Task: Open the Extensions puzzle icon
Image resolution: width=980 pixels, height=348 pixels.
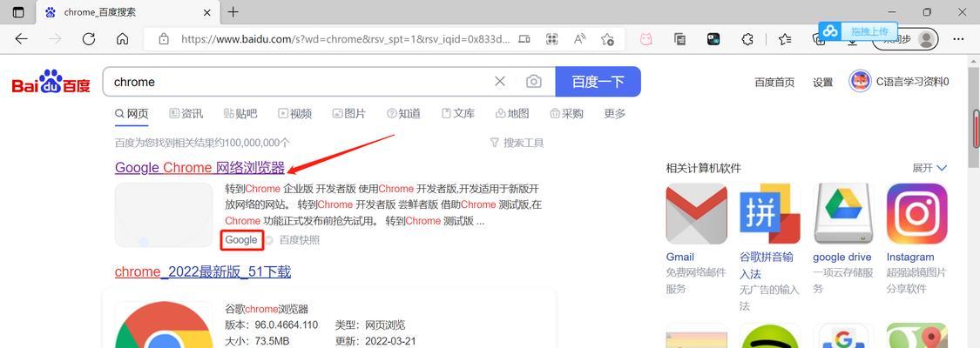Action: pyautogui.click(x=747, y=39)
